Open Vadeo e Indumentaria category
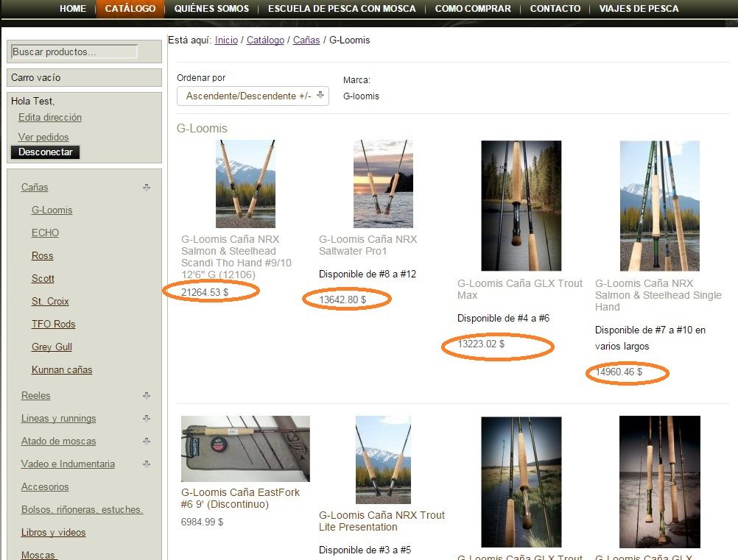The image size is (738, 560). coord(68,464)
